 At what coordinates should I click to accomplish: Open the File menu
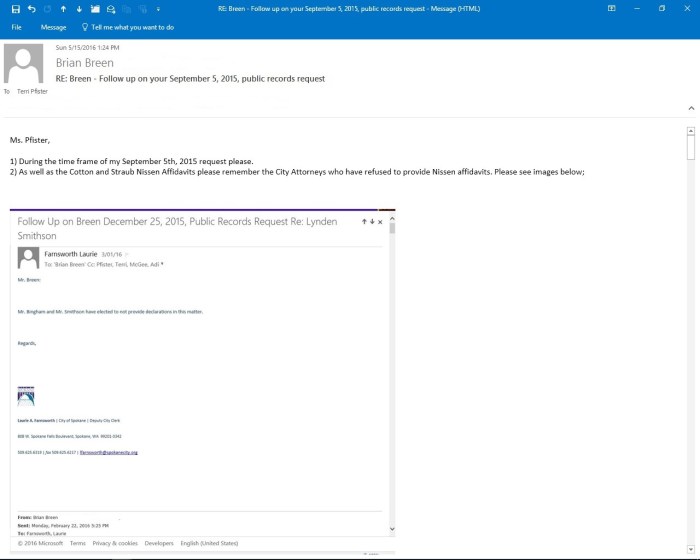point(16,28)
